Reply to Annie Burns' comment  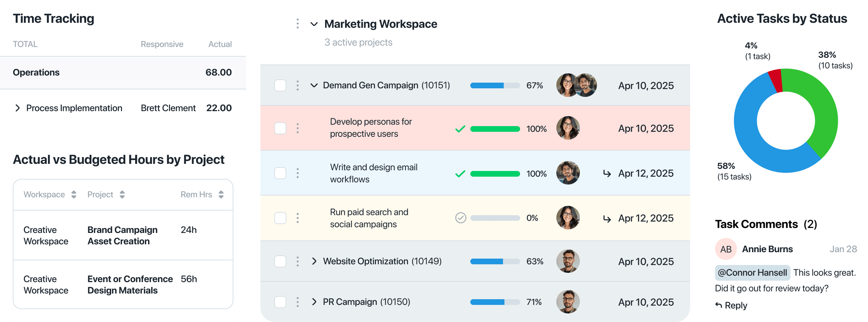tap(731, 306)
